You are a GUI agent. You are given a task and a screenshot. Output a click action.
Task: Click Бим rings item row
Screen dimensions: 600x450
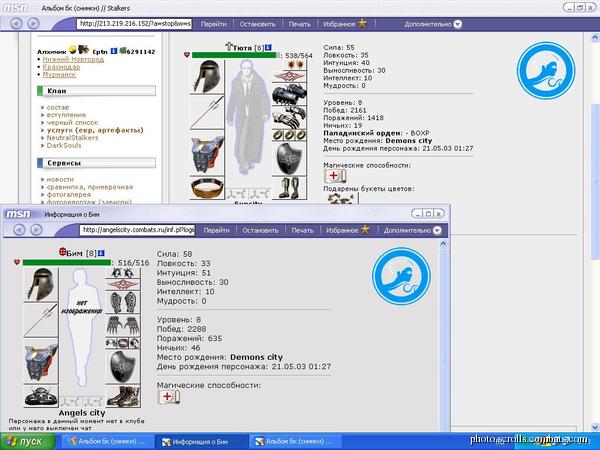point(123,343)
